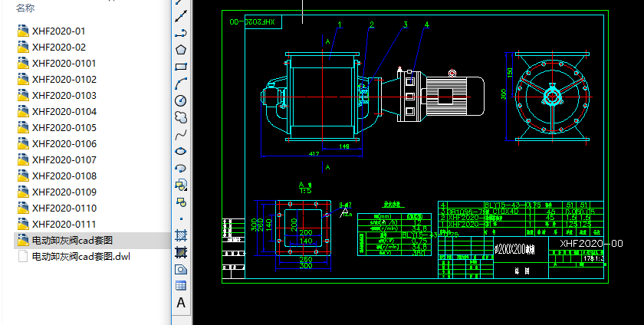Choose the Rectangle draw tool
The width and height of the screenshot is (644, 325).
pos(181,66)
